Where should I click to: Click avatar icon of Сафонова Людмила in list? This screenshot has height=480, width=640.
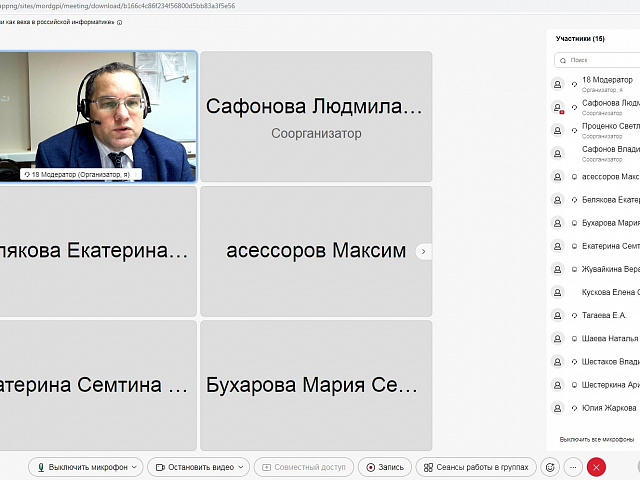point(558,107)
